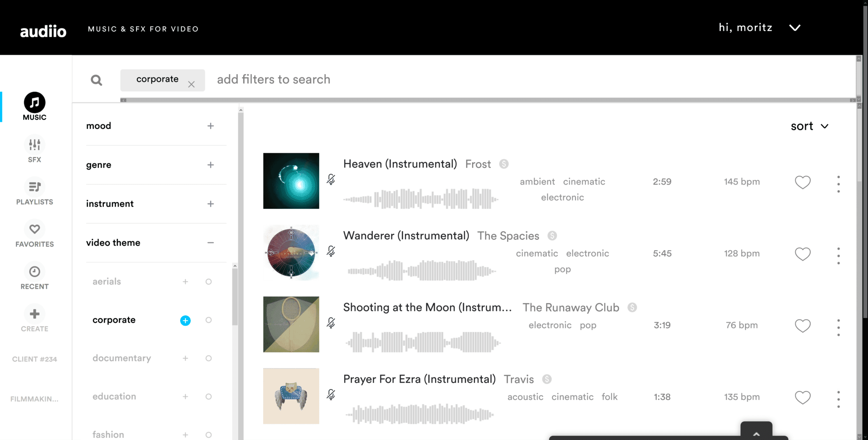This screenshot has height=440, width=868.
Task: Open the Playlists sidebar icon
Action: (34, 192)
